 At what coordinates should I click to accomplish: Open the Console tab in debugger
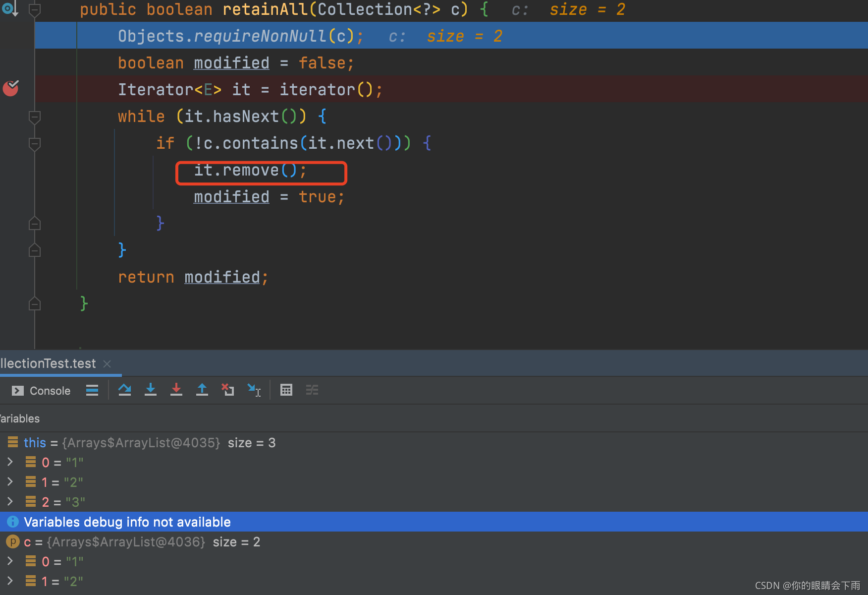[41, 391]
